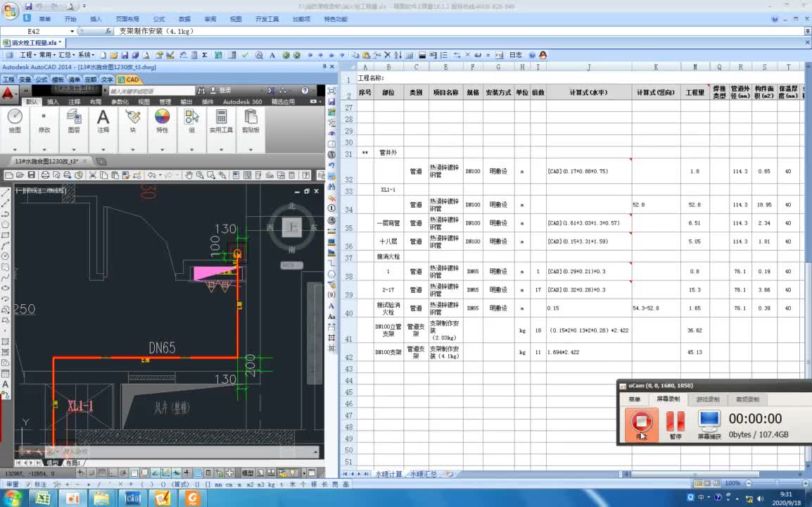Click the Sum (Σ) toolbar icon
Viewport: 812px width, 507px height.
coord(205,55)
